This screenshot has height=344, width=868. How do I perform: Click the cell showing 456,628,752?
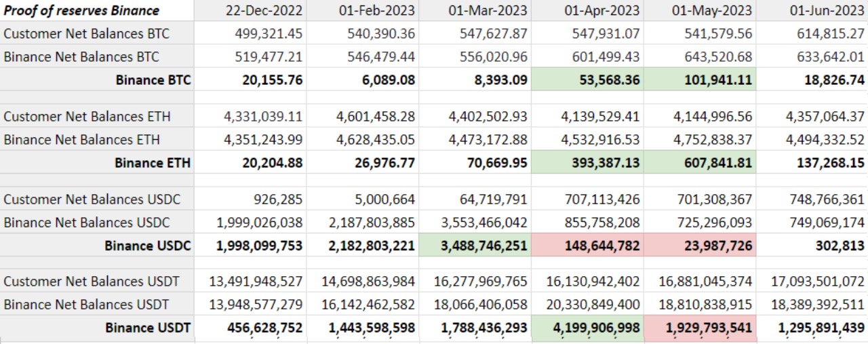[250, 328]
